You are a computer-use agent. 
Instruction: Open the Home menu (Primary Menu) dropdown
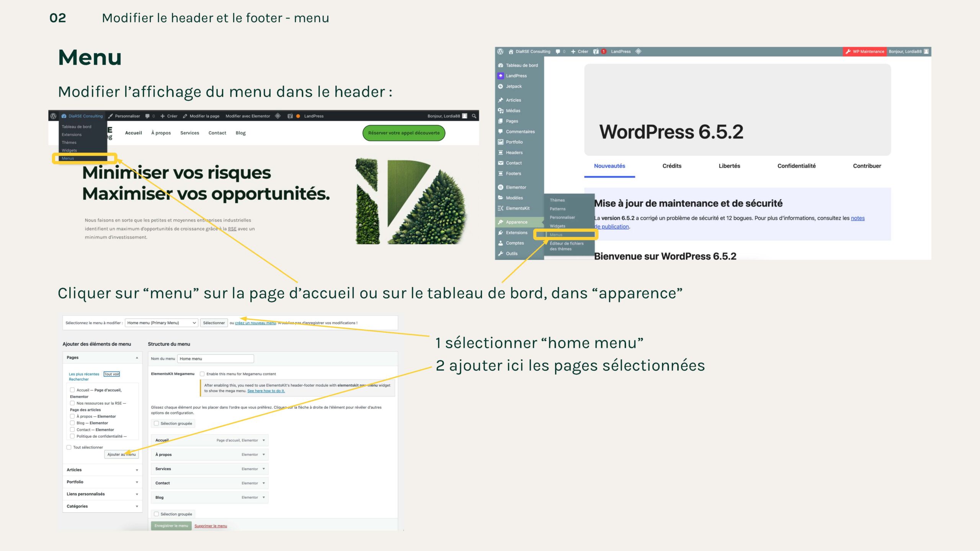(162, 323)
